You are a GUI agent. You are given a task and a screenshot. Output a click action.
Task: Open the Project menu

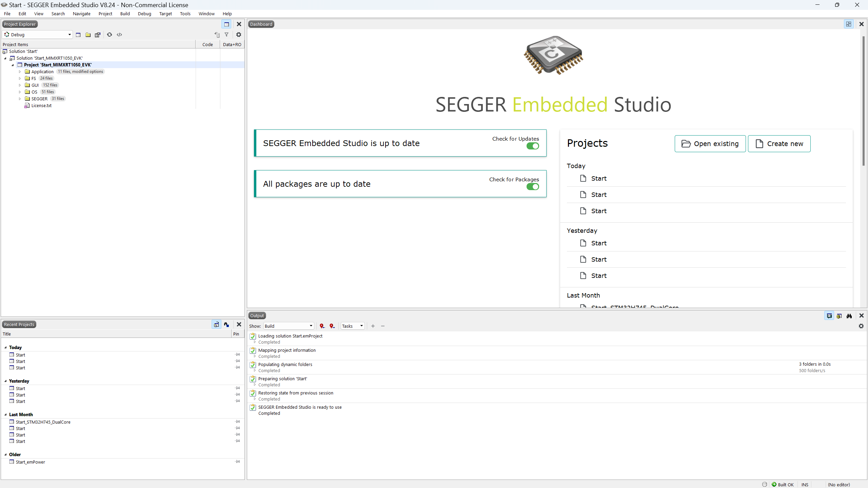(x=105, y=14)
